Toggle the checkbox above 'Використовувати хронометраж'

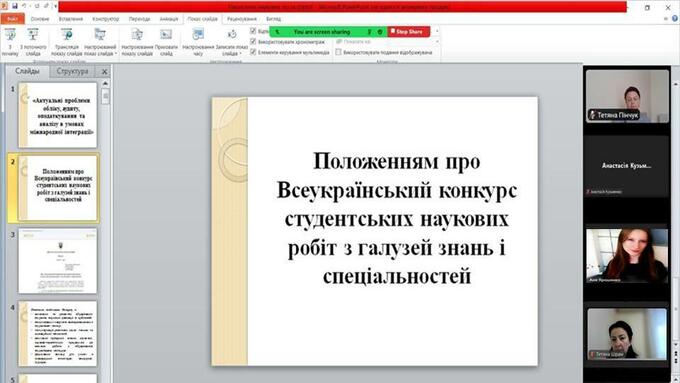pos(253,31)
